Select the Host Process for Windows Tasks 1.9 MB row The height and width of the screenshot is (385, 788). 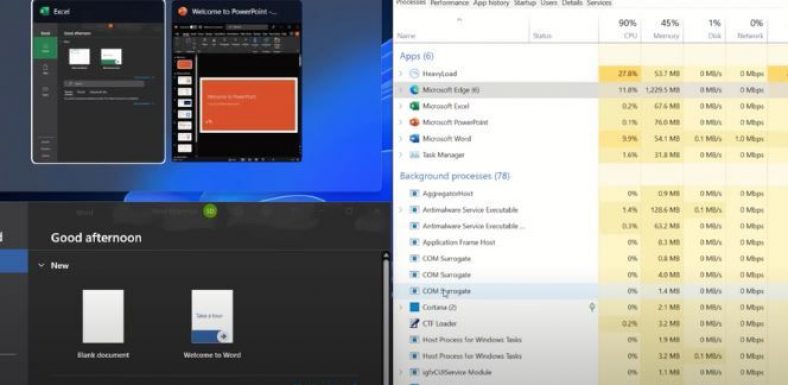591,340
